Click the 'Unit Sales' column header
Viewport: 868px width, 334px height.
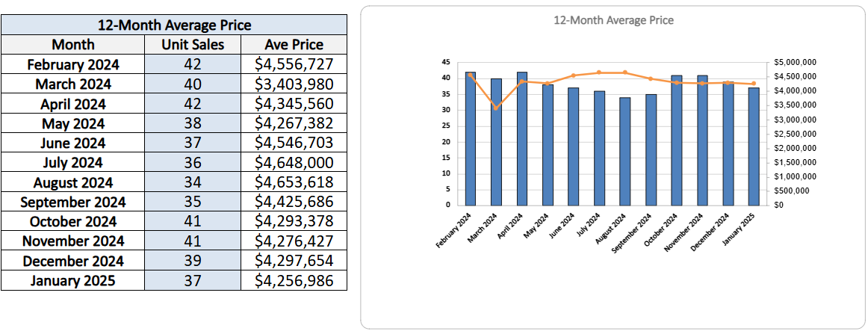(x=193, y=44)
